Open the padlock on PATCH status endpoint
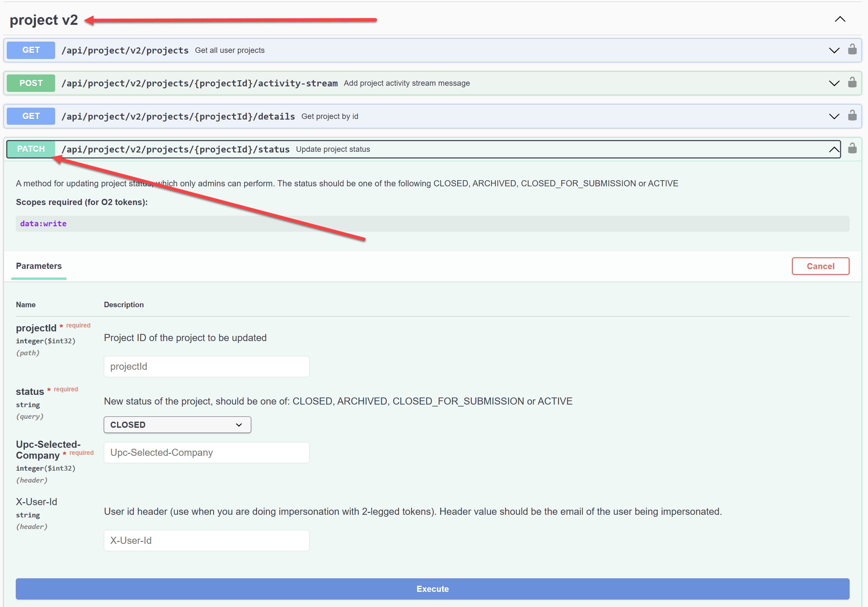Viewport: 868px width, 607px height. [x=853, y=148]
